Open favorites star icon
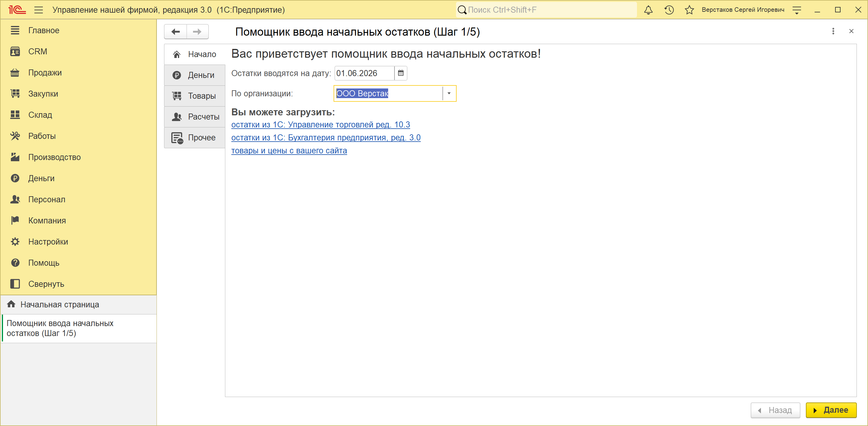The height and width of the screenshot is (426, 868). pos(689,10)
